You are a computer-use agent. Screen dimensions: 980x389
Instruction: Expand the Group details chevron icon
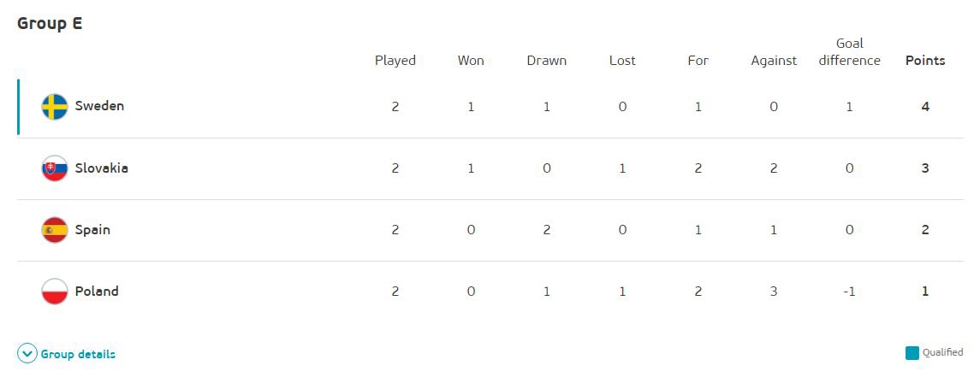click(27, 354)
